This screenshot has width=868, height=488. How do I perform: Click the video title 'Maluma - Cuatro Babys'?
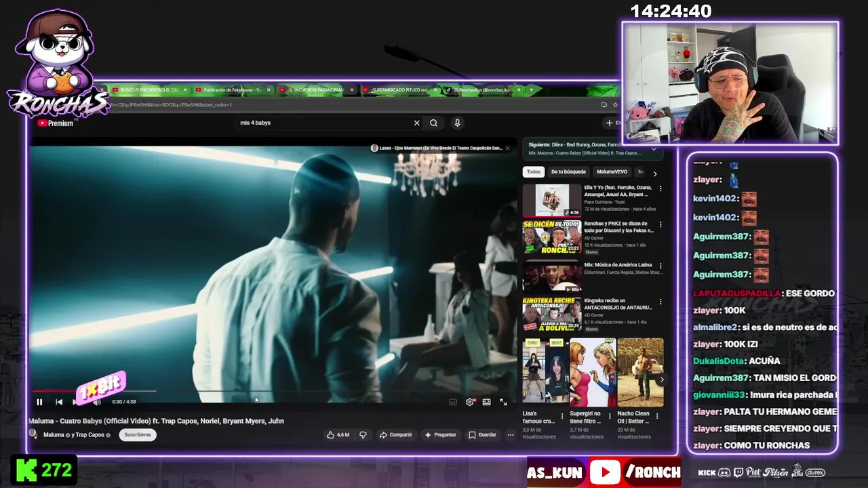coord(156,421)
